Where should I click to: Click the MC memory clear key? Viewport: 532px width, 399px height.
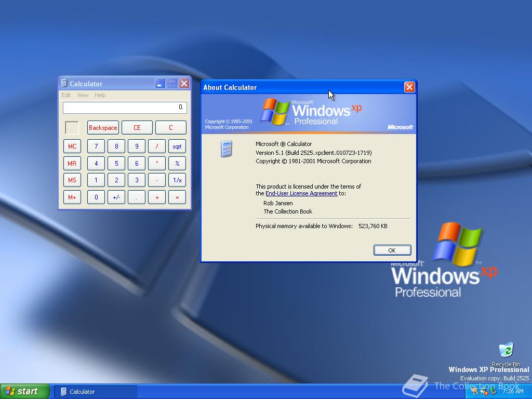click(72, 146)
